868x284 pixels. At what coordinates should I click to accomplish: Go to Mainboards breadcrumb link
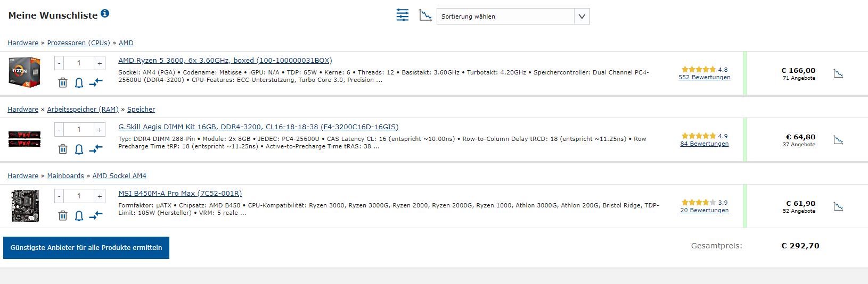pos(65,176)
